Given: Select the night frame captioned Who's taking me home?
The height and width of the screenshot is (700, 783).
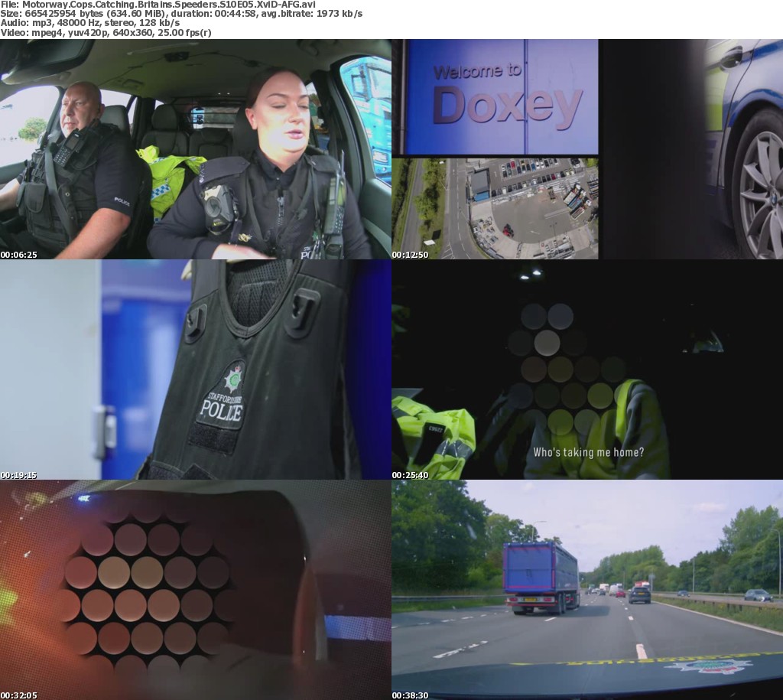Looking at the screenshot, I should point(587,370).
